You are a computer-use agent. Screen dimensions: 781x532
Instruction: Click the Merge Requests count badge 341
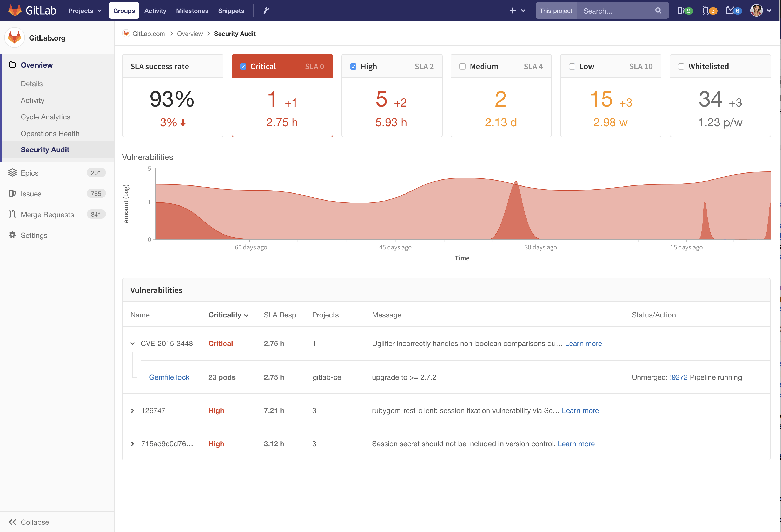tap(96, 214)
